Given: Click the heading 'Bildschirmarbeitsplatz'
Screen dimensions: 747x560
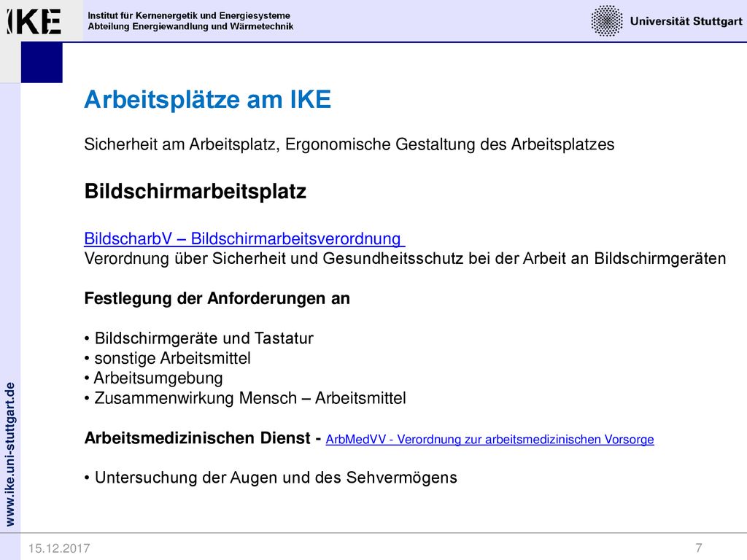Looking at the screenshot, I should click(196, 192).
